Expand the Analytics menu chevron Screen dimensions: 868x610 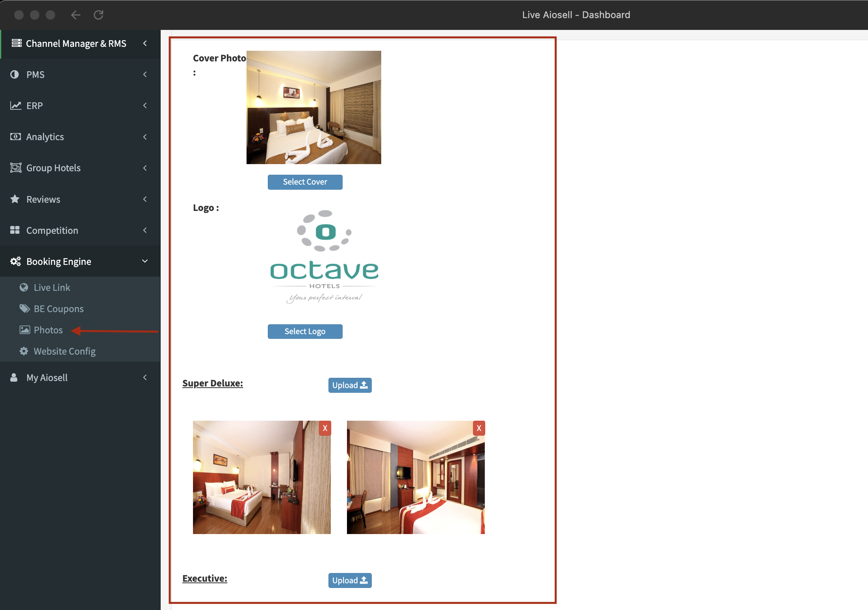tap(145, 137)
